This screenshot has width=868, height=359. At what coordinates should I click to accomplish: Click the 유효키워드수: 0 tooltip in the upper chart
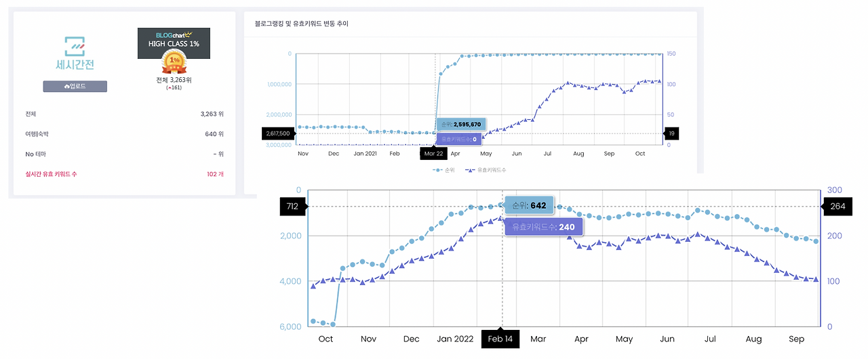pos(460,139)
